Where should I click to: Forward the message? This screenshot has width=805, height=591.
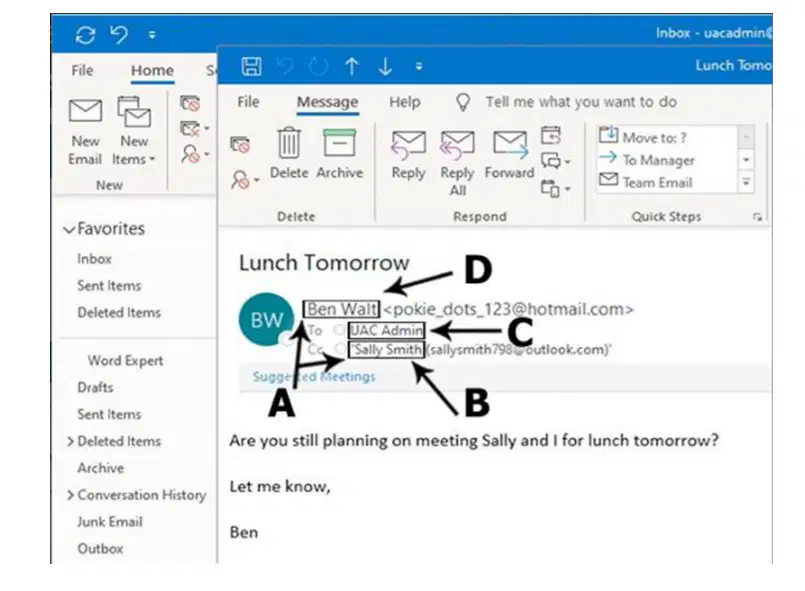click(509, 155)
